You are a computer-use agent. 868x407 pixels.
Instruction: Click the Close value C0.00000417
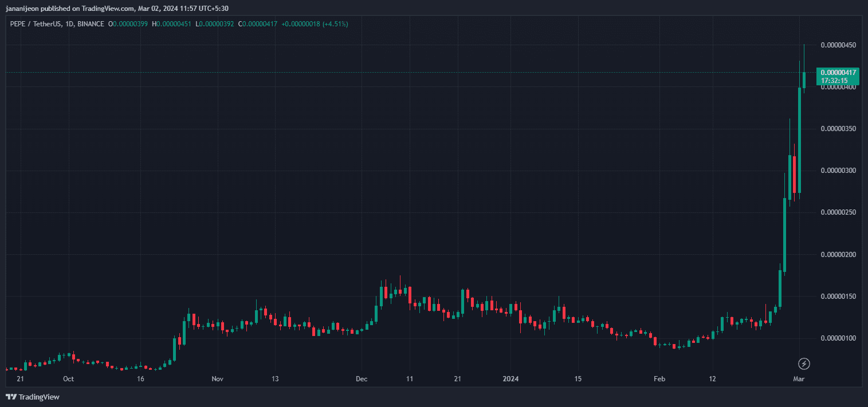(258, 24)
